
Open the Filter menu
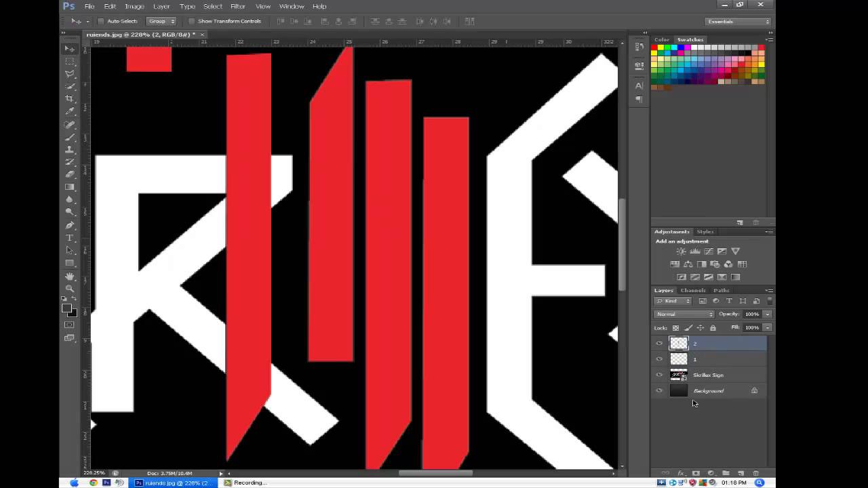coord(237,6)
